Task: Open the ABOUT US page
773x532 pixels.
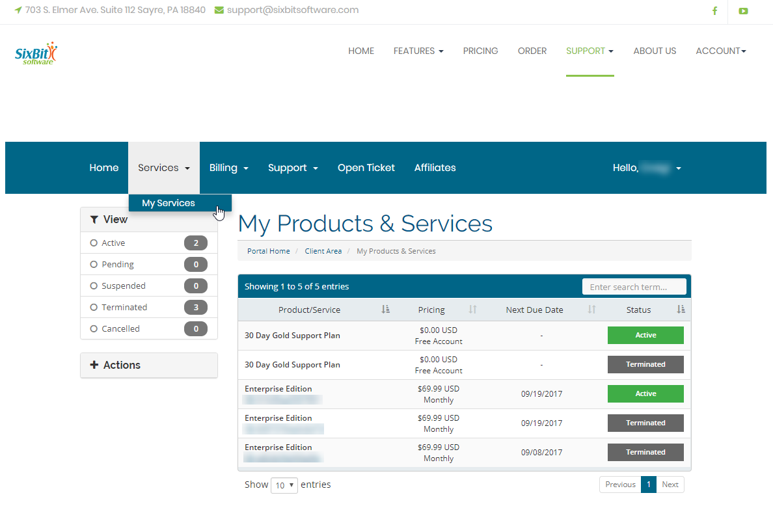Action: point(655,51)
